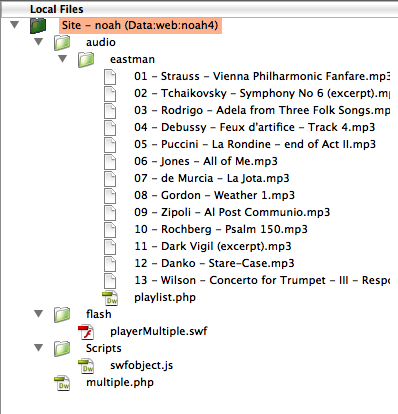This screenshot has width=398, height=414.
Task: Click file icon of 05 - Puccini mp3
Action: [110, 145]
